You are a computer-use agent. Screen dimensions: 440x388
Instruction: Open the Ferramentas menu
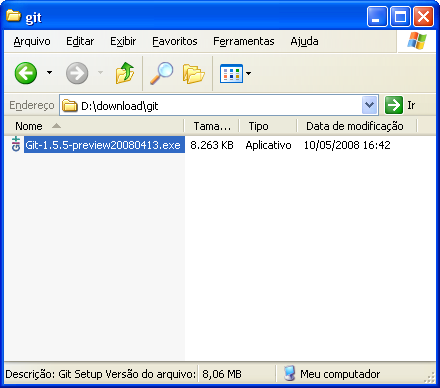(244, 41)
